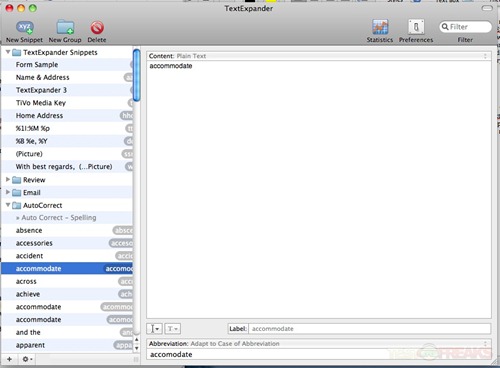Screen dimensions: 500x368
Task: Collapse the AutoCorrect group
Action: click(x=8, y=205)
